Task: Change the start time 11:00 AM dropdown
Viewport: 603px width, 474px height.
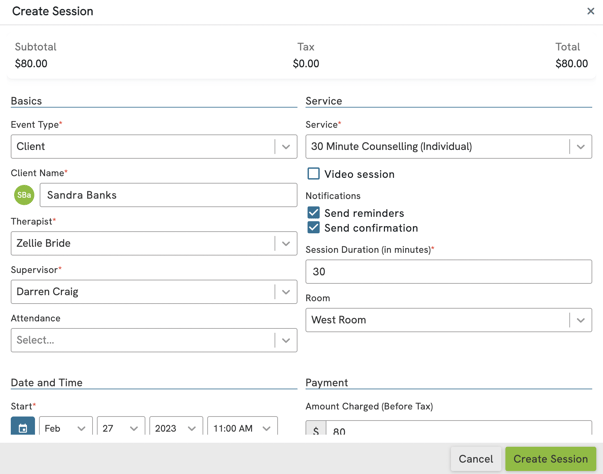Action: click(x=242, y=426)
